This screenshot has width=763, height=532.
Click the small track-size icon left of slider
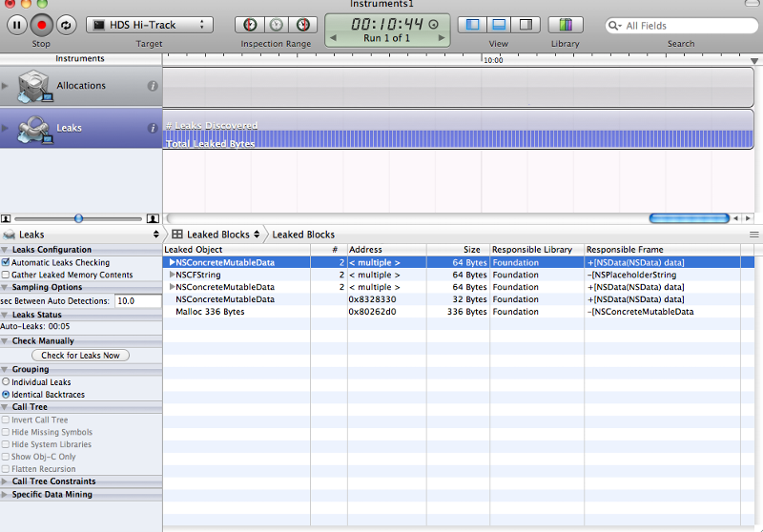coord(6,219)
